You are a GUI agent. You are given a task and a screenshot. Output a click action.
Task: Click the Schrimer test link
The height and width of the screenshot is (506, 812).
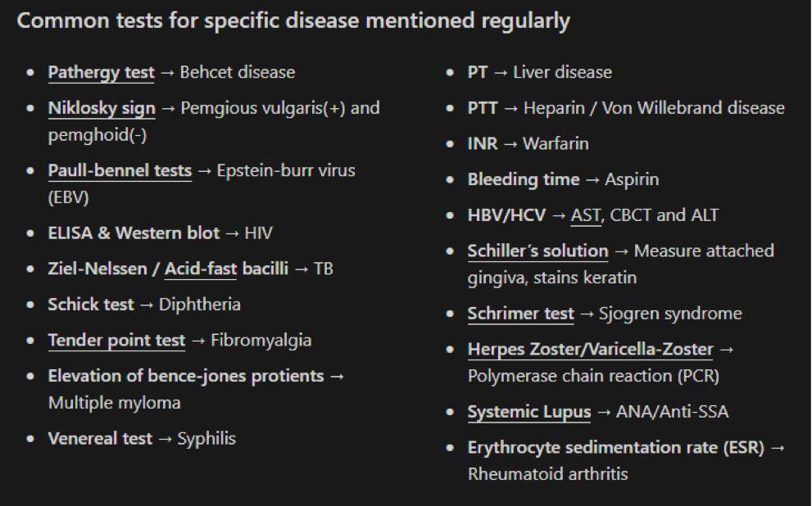[x=520, y=314]
